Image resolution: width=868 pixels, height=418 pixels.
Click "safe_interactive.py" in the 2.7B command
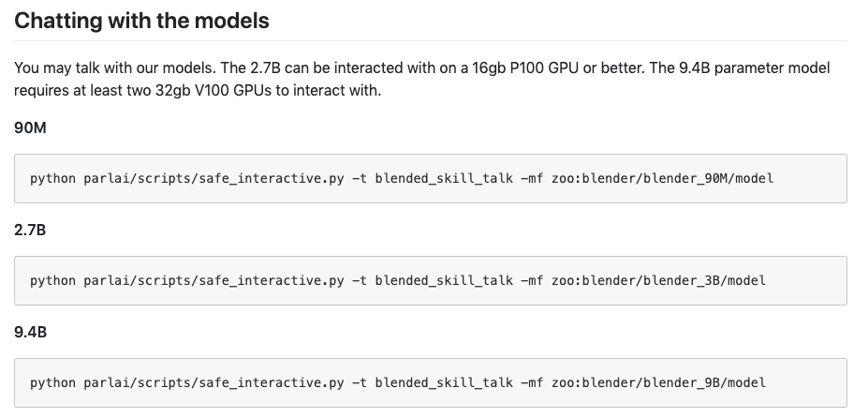[x=273, y=280]
